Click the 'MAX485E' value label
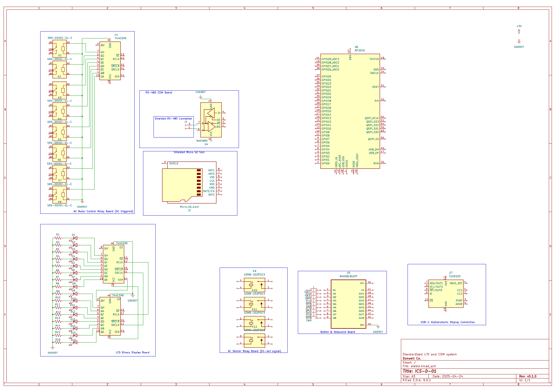Viewport: 556px width, 392px height. click(202, 141)
